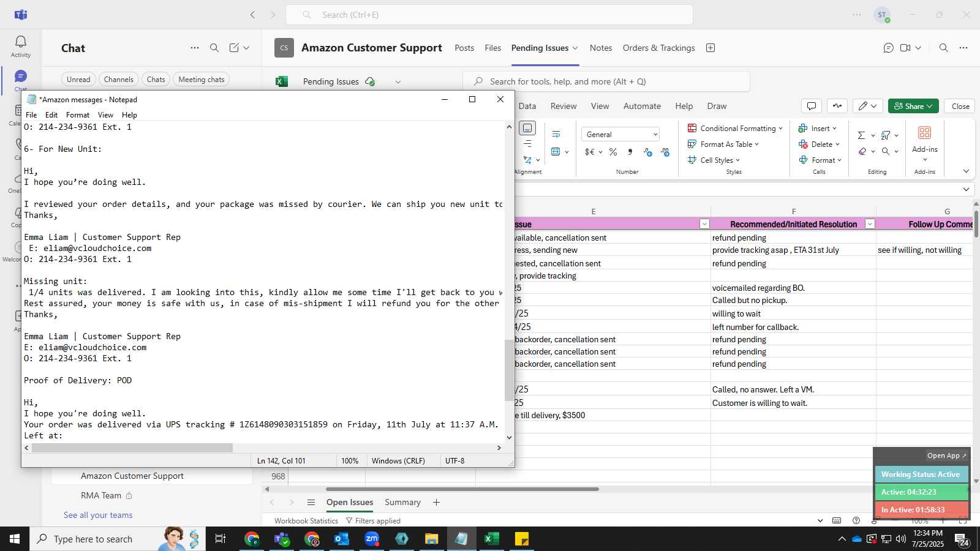Open Notepad Edit menu
Image resolution: width=980 pixels, height=551 pixels.
(x=51, y=114)
